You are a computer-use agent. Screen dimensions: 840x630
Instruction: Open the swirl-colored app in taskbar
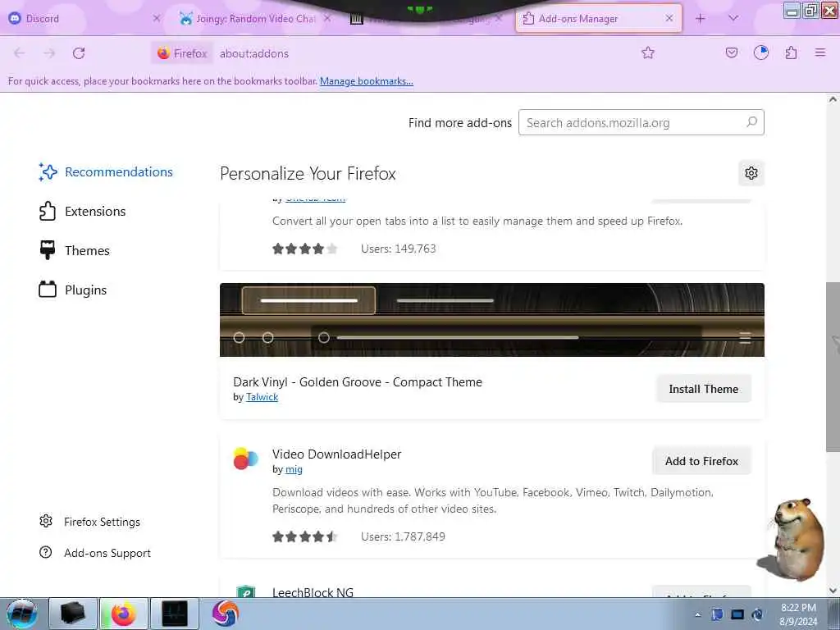(x=225, y=614)
